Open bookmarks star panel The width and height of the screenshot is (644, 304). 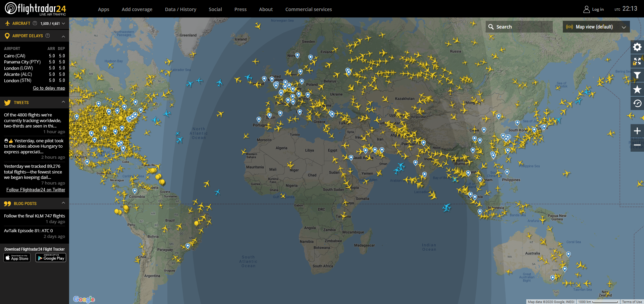(637, 89)
